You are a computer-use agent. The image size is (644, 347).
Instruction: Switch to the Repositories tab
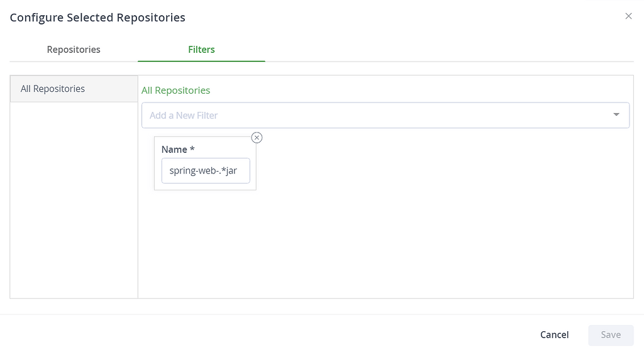[74, 50]
